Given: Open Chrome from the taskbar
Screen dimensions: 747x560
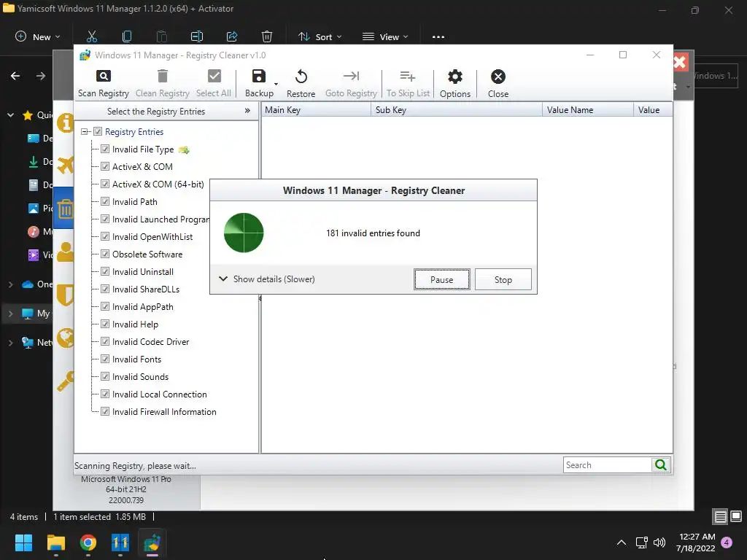Looking at the screenshot, I should pyautogui.click(x=88, y=542).
